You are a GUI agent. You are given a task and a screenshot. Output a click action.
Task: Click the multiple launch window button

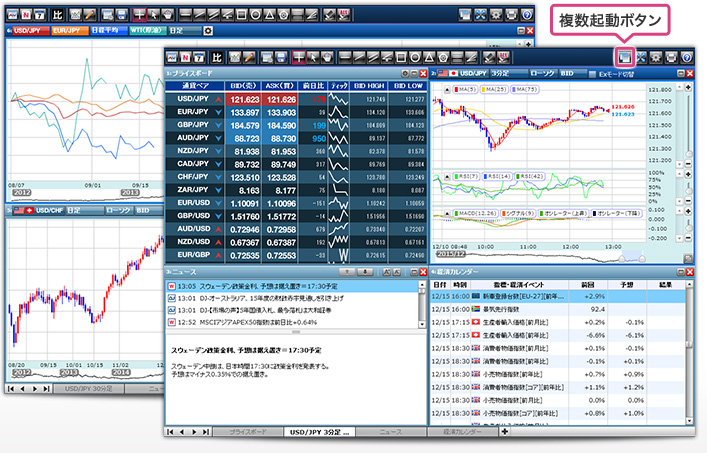pyautogui.click(x=625, y=57)
